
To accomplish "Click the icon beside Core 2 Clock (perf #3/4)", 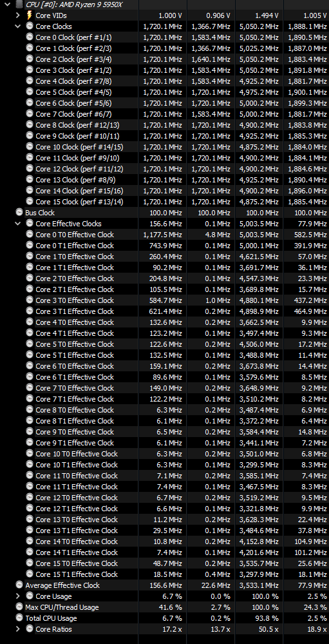I will [x=29, y=59].
